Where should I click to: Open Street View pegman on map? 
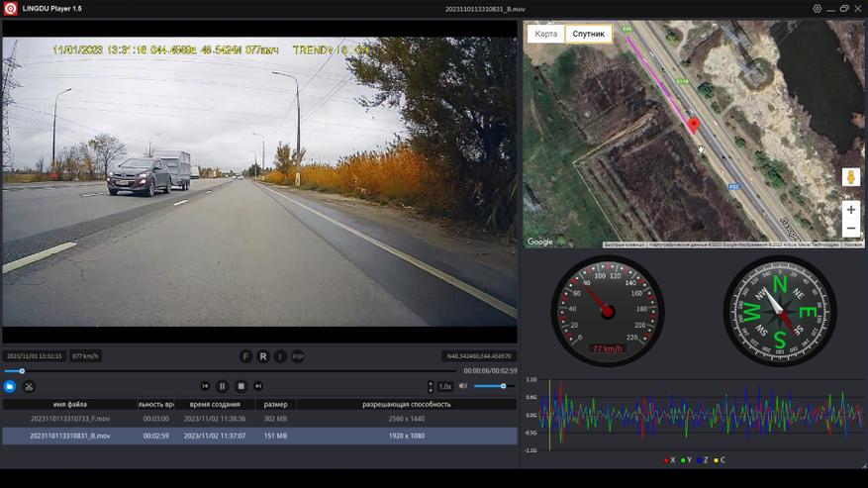point(850,177)
